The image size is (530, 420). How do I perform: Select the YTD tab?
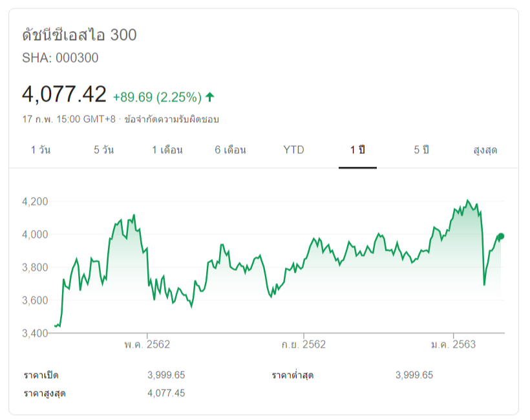[x=293, y=150]
